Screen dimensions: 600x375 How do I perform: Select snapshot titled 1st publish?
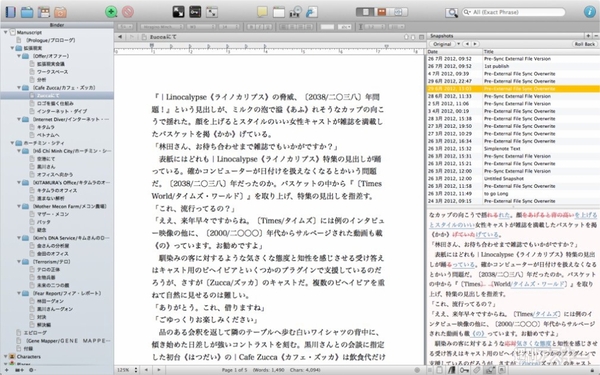[x=513, y=66]
